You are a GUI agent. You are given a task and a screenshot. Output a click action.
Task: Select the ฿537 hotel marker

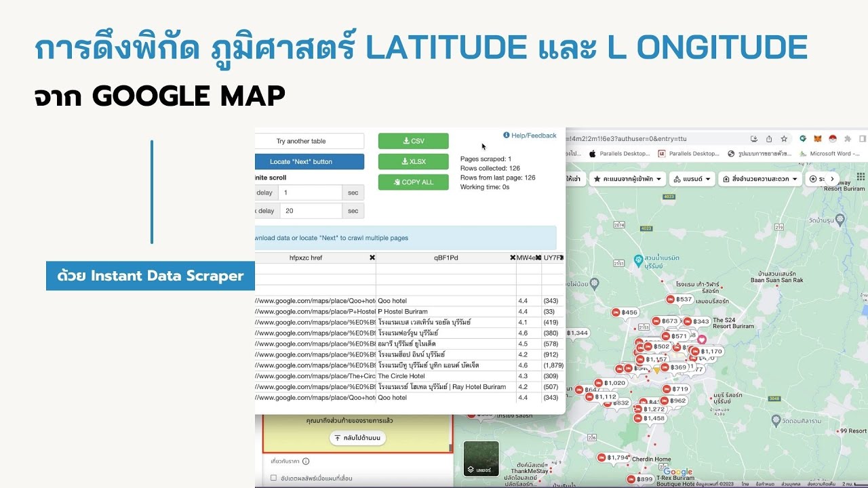[x=679, y=300]
